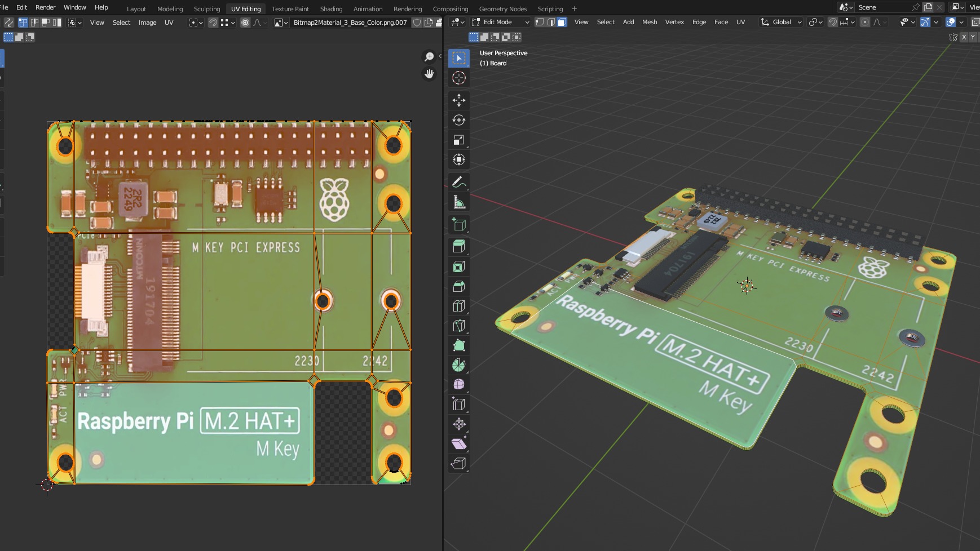Enable edge select mode in 3D viewport
Screen dimensions: 980x551
pyautogui.click(x=551, y=22)
